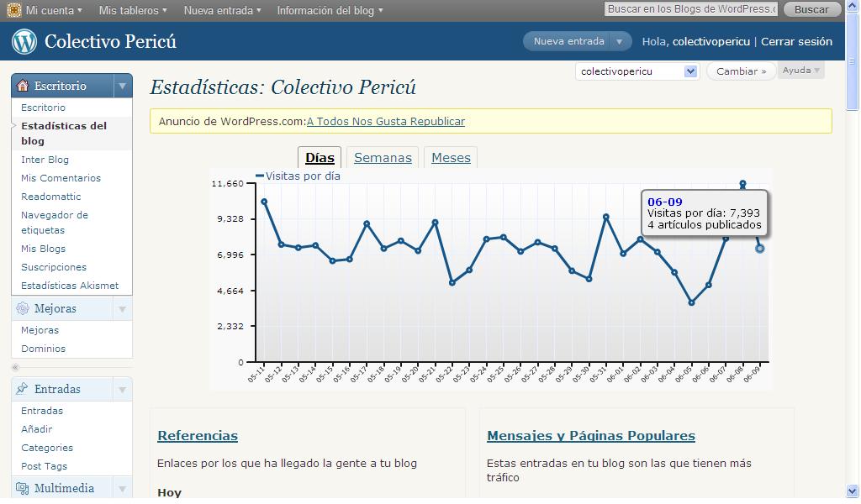Open the A Todos Nos Gusta Republicar link
Viewport: 861px width, 504px height.
pos(385,121)
